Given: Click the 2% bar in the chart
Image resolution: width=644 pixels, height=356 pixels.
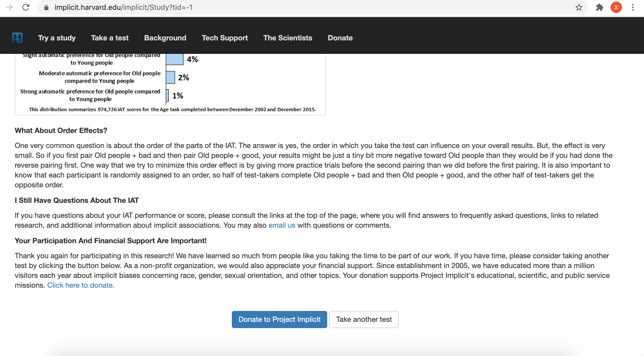Looking at the screenshot, I should point(170,77).
